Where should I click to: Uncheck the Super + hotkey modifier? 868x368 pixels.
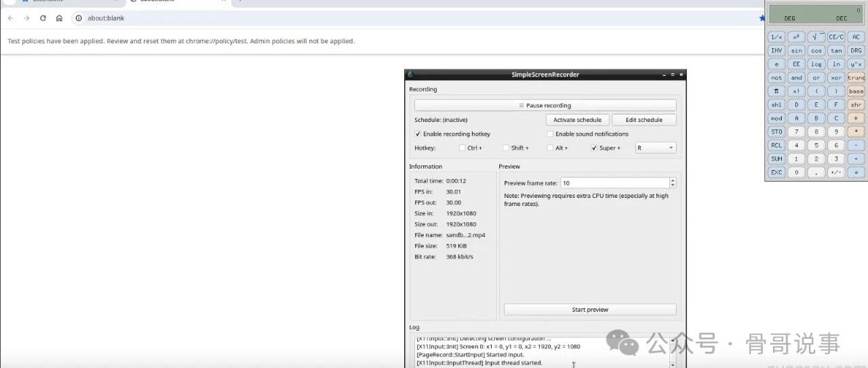pyautogui.click(x=594, y=148)
